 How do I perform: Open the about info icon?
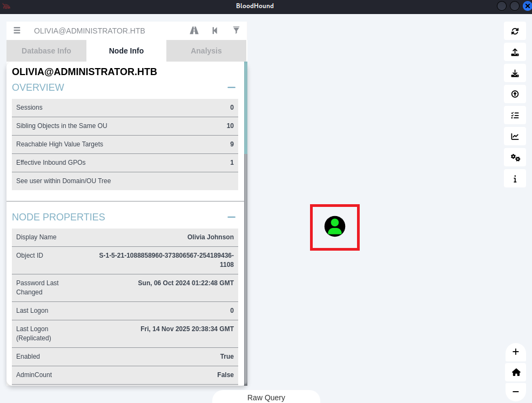tap(515, 179)
